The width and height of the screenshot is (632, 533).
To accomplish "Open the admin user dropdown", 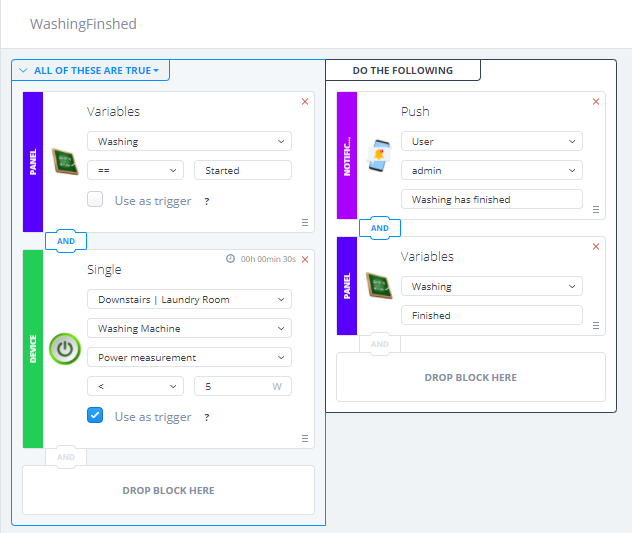I will tap(492, 171).
